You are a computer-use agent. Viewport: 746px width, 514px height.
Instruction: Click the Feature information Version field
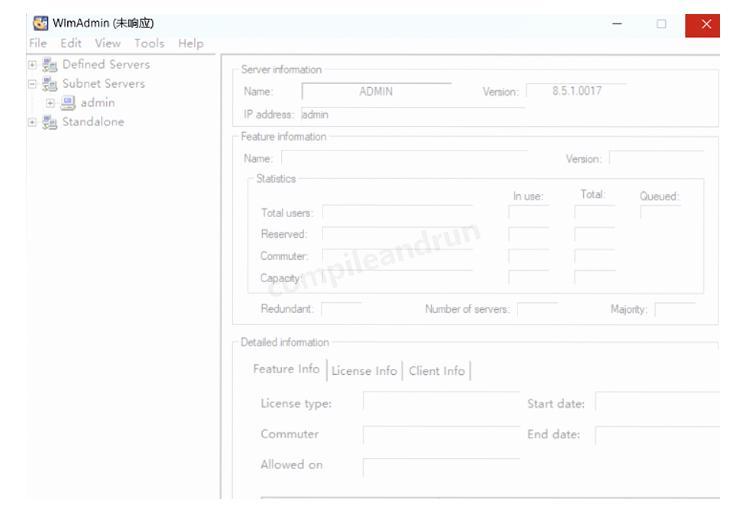[x=657, y=158]
